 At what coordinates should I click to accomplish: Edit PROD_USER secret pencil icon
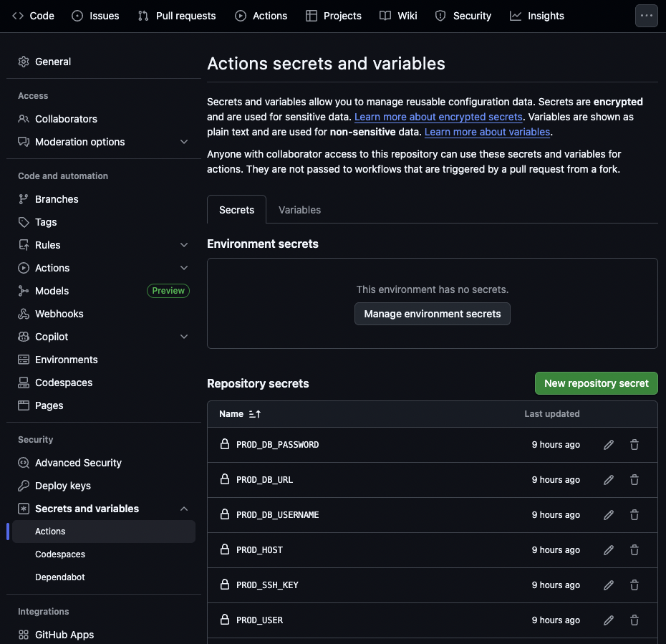tap(609, 620)
